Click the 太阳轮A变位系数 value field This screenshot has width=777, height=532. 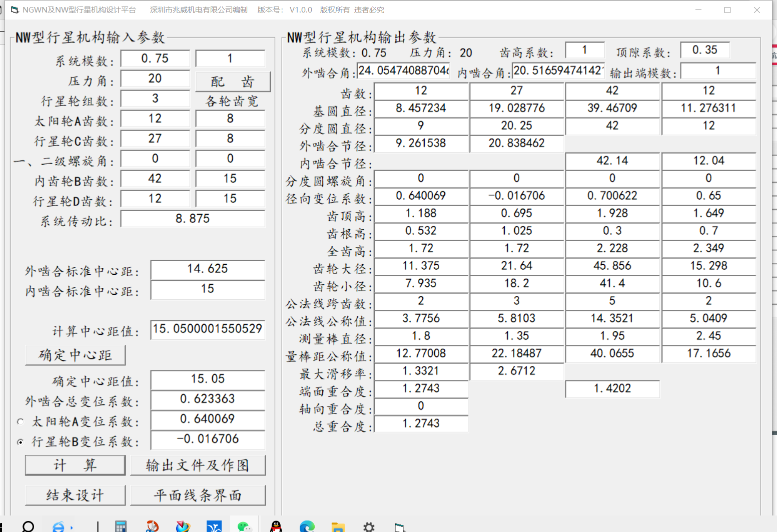click(x=208, y=420)
